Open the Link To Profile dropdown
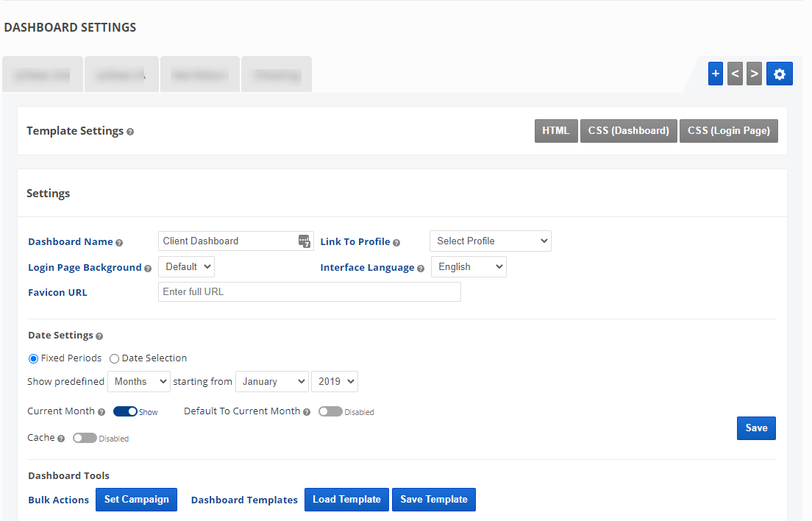812x521 pixels. click(x=490, y=241)
